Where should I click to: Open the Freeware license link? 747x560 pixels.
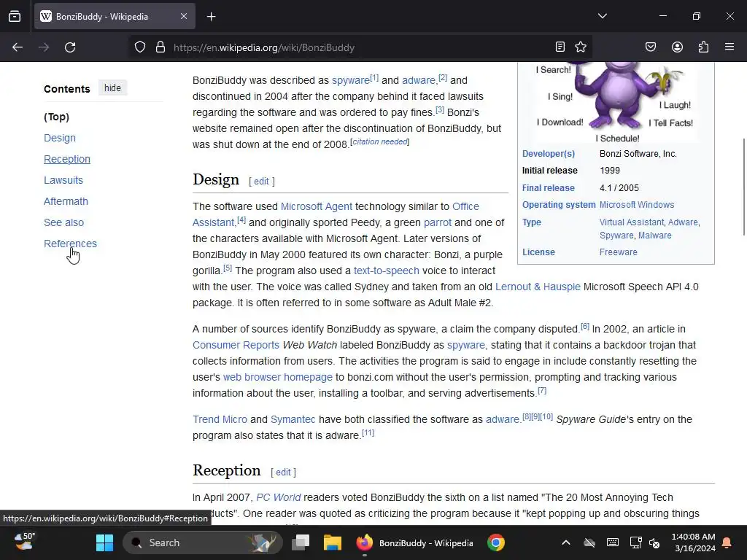click(619, 252)
